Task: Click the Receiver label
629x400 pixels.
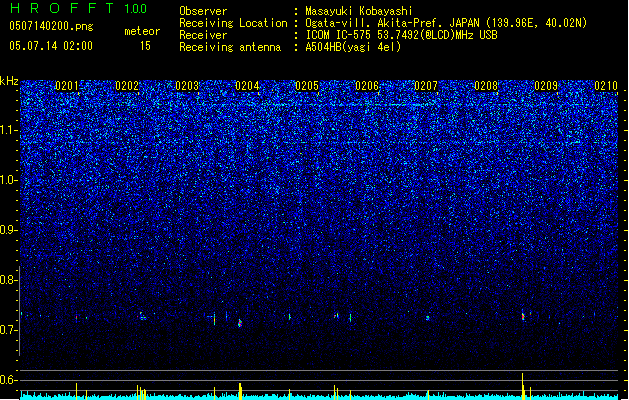Action: pos(203,35)
